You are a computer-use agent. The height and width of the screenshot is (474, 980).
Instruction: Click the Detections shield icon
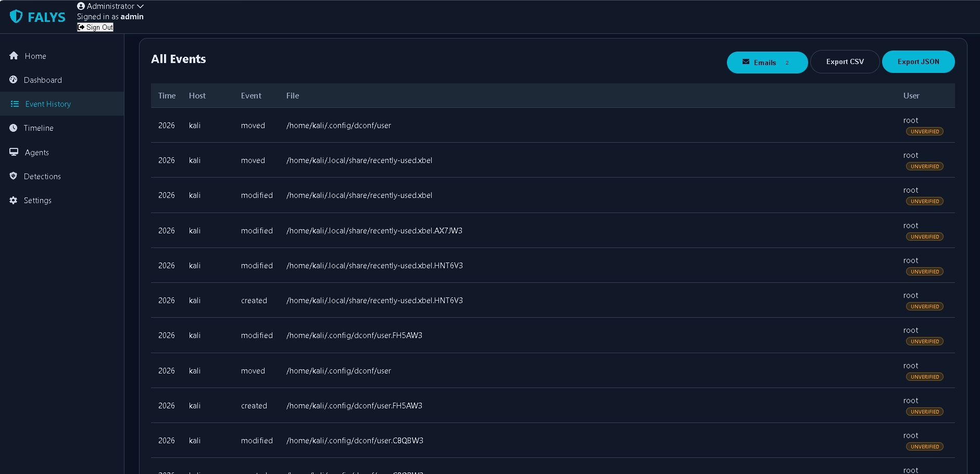pos(14,176)
